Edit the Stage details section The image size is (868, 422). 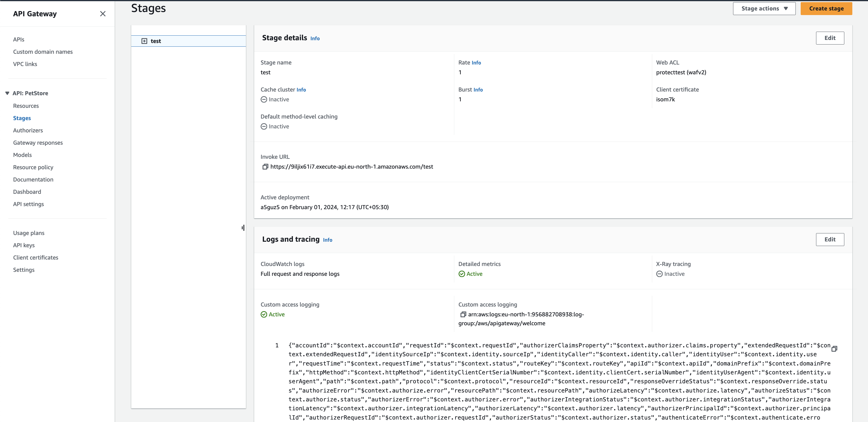pos(830,38)
